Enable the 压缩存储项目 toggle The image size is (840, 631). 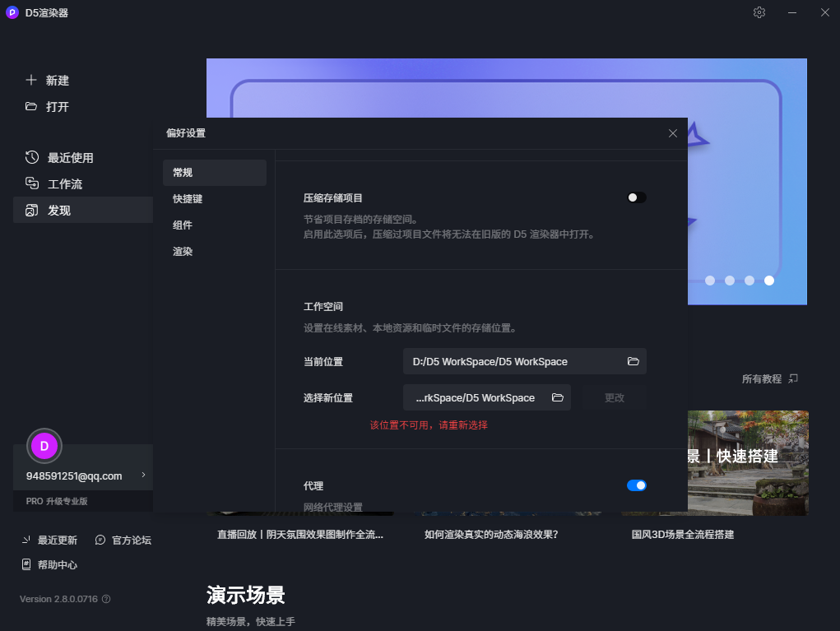coord(636,197)
